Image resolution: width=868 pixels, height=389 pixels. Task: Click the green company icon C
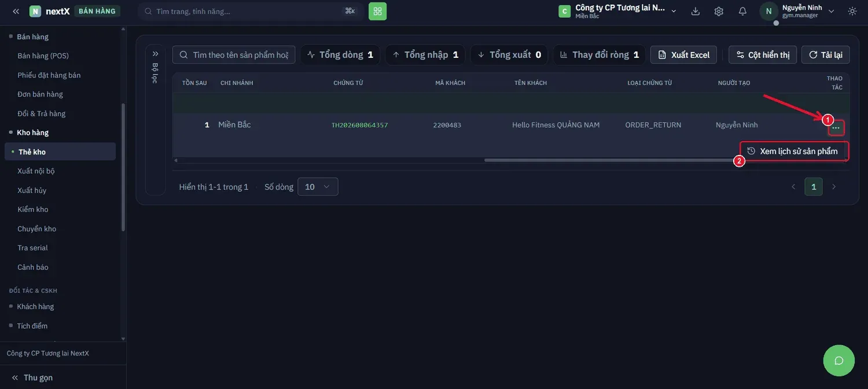coord(564,11)
